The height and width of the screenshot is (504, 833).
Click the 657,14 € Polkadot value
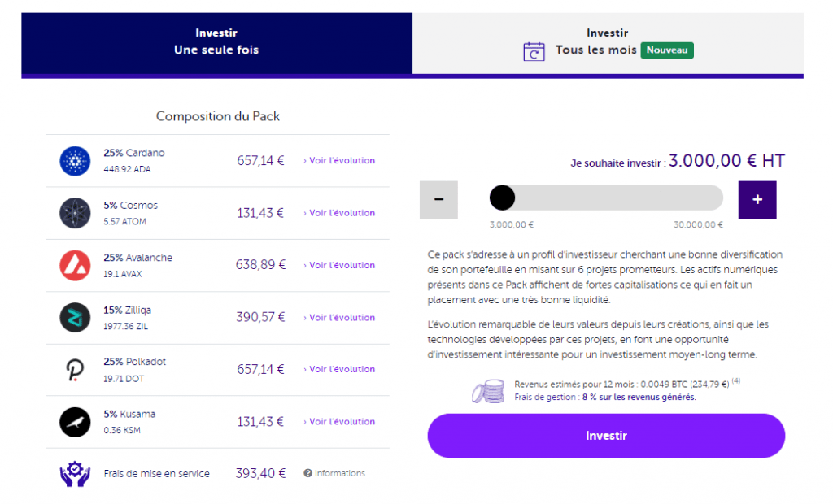pyautogui.click(x=260, y=369)
